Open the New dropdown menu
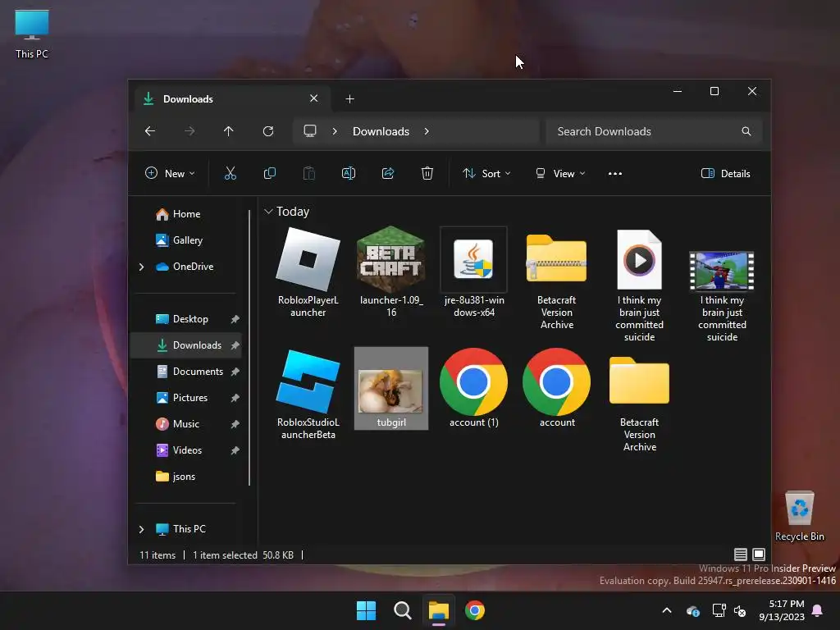Screen dimensions: 840x630 click(170, 174)
